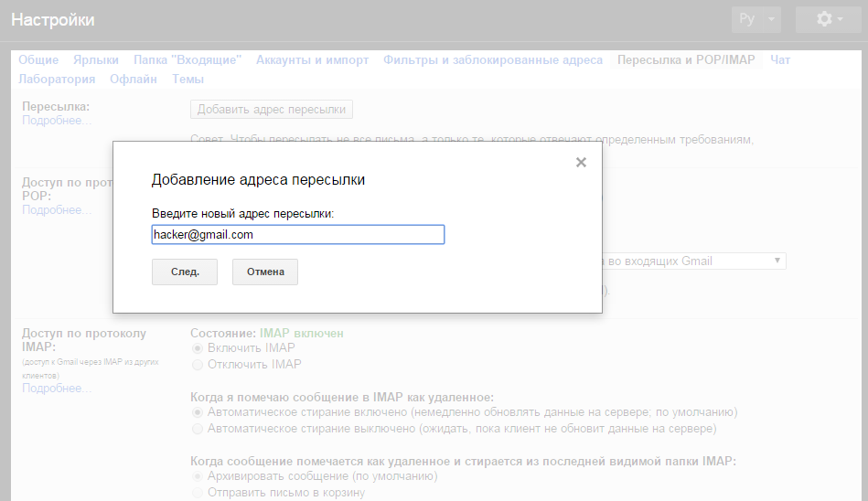The image size is (868, 501).
Task: Select the Включить IMAP radio button
Action: 197,348
